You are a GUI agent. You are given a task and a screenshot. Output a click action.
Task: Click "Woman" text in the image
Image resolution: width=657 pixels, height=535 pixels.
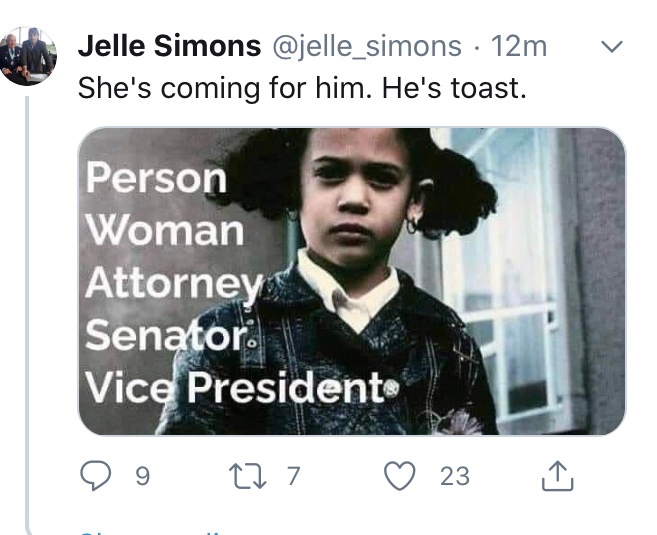165,231
